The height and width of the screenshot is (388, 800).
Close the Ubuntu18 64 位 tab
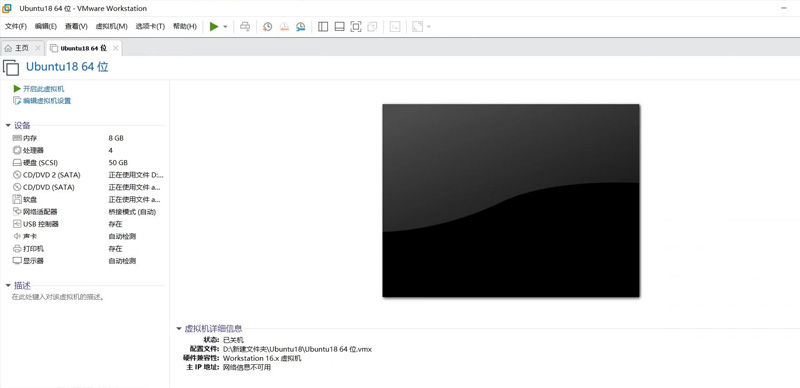coord(115,48)
